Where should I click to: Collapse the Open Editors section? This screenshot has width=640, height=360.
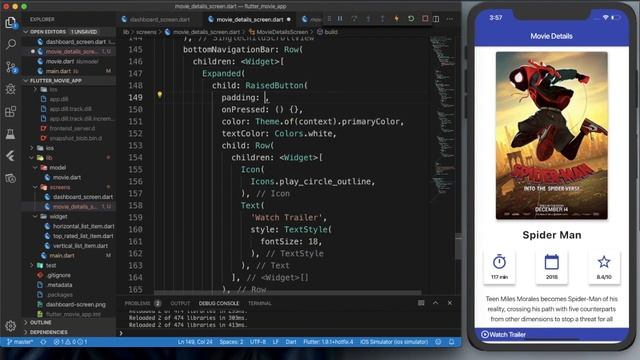pyautogui.click(x=69, y=32)
